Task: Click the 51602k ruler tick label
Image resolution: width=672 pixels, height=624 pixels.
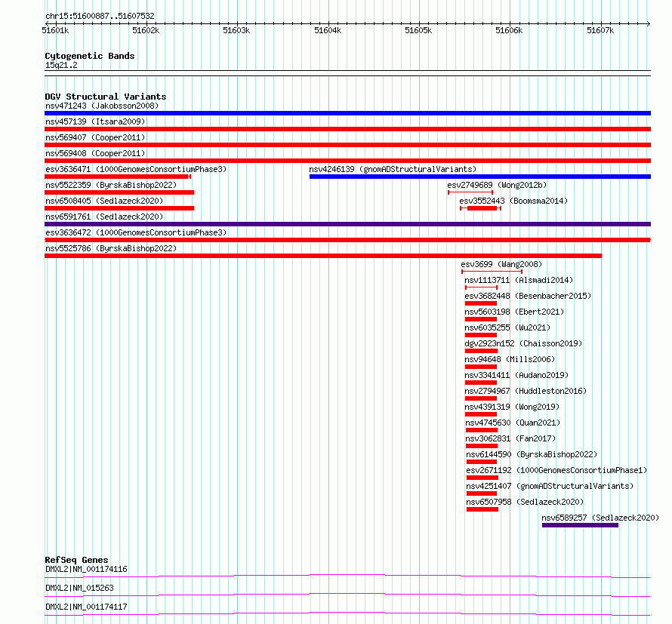Action: click(x=146, y=30)
